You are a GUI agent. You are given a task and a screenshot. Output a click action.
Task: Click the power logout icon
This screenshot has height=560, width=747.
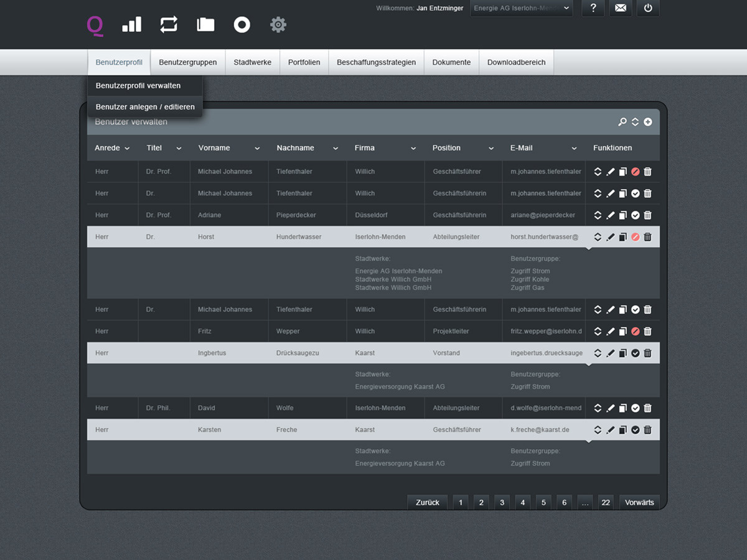[x=648, y=8]
